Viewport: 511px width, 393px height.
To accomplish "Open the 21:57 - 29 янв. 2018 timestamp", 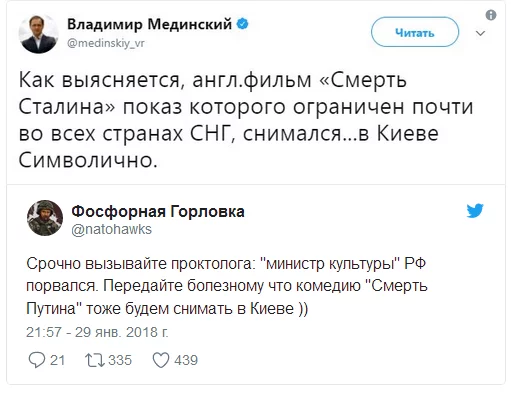I will coord(97,332).
